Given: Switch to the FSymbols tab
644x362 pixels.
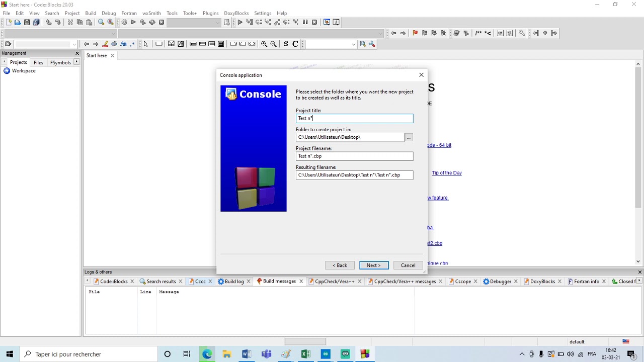Looking at the screenshot, I should 60,62.
